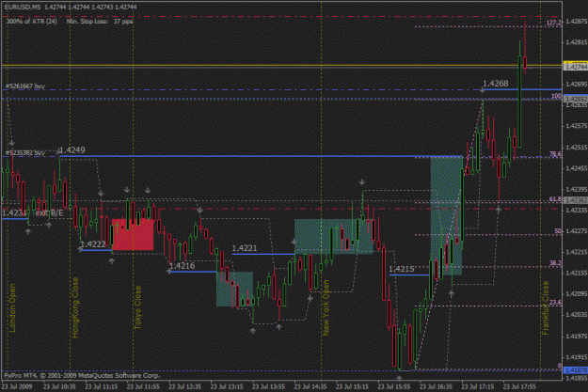
Task: Select the Tokyo Close session marker label
Action: (x=138, y=307)
